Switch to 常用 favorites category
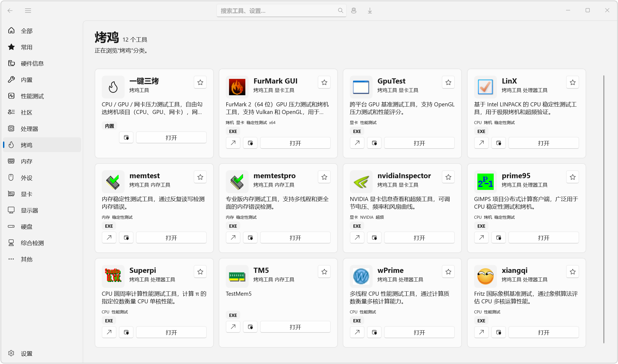The image size is (618, 364). pos(42,47)
